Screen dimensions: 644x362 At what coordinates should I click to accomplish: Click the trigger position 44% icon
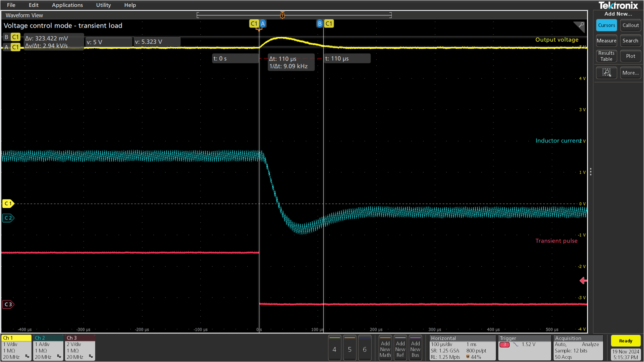tap(468, 357)
